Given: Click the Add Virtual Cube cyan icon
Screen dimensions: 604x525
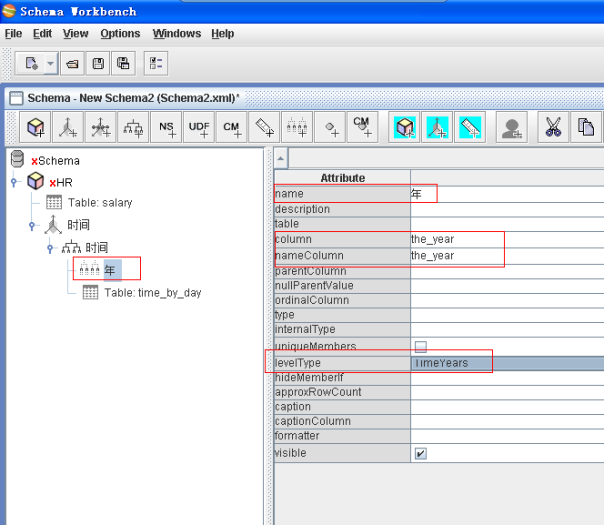Looking at the screenshot, I should coord(404,127).
